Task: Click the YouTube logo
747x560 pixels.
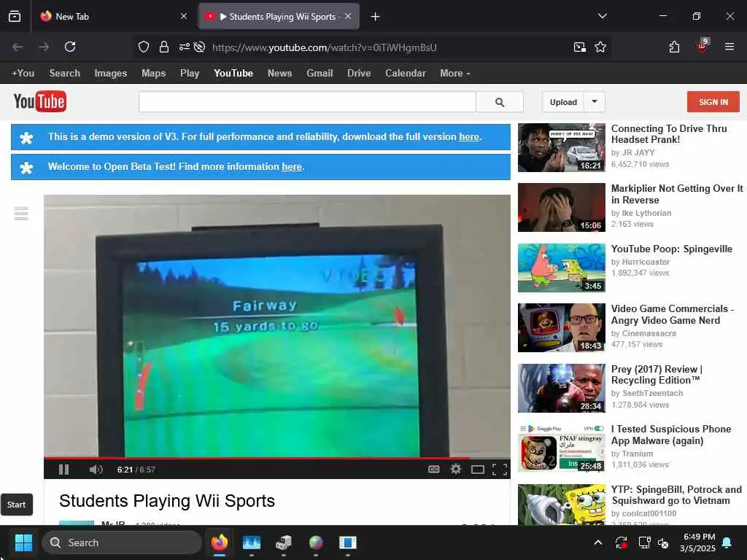Action: point(40,101)
